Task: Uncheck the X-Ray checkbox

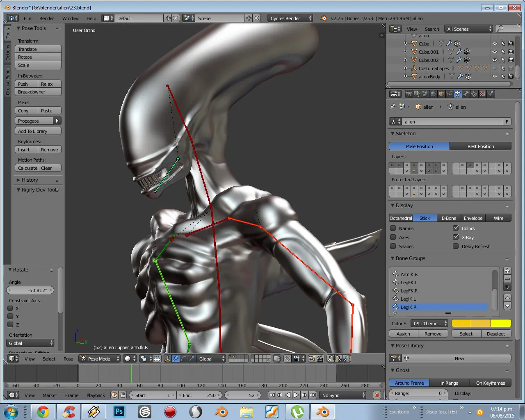Action: (x=456, y=237)
